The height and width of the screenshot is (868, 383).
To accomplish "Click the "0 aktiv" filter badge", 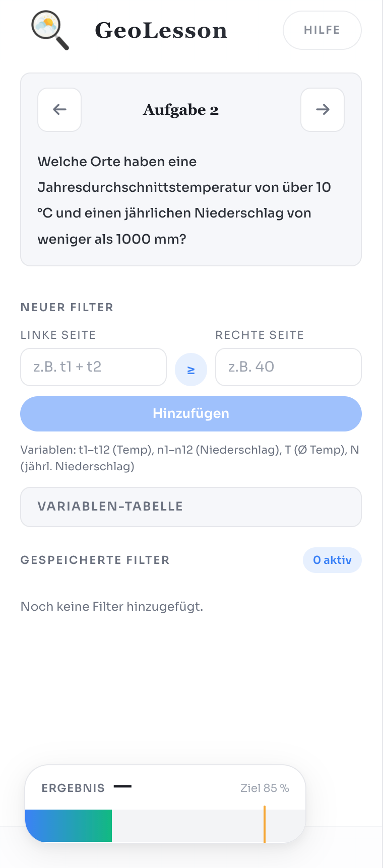I will coord(332,560).
